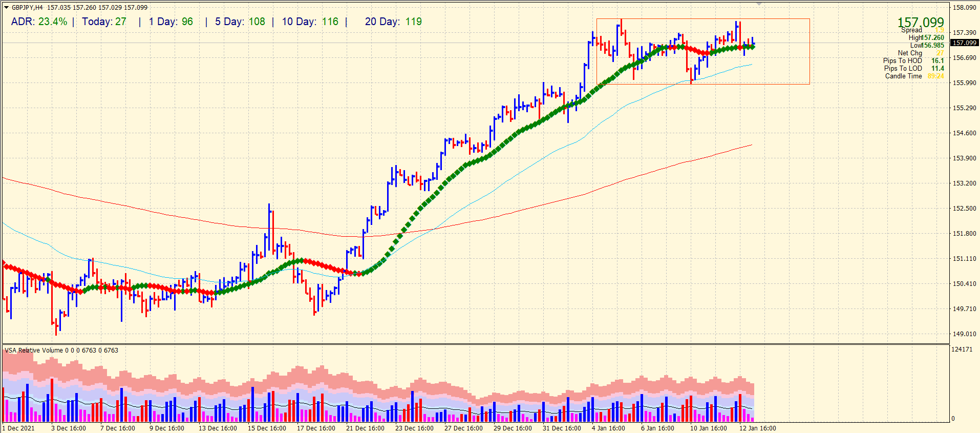980x433 pixels.
Task: Click the 27 Dec 16:00 time label
Action: pyautogui.click(x=463, y=428)
